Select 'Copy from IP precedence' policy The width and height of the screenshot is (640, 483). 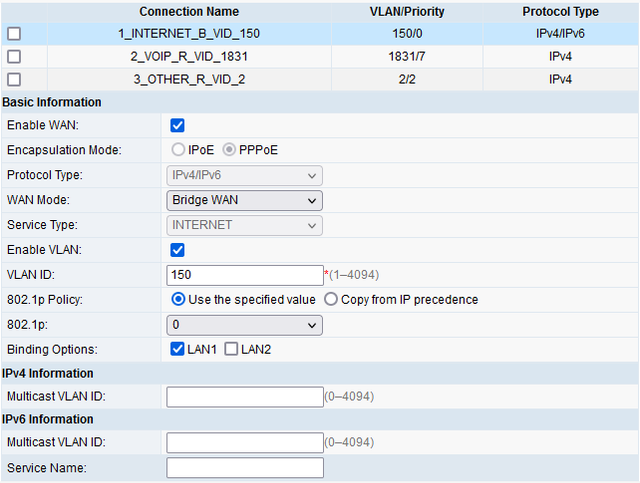[331, 300]
